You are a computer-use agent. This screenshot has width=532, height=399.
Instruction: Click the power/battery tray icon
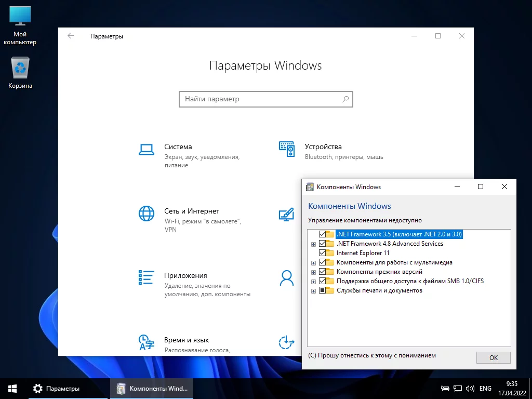445,389
